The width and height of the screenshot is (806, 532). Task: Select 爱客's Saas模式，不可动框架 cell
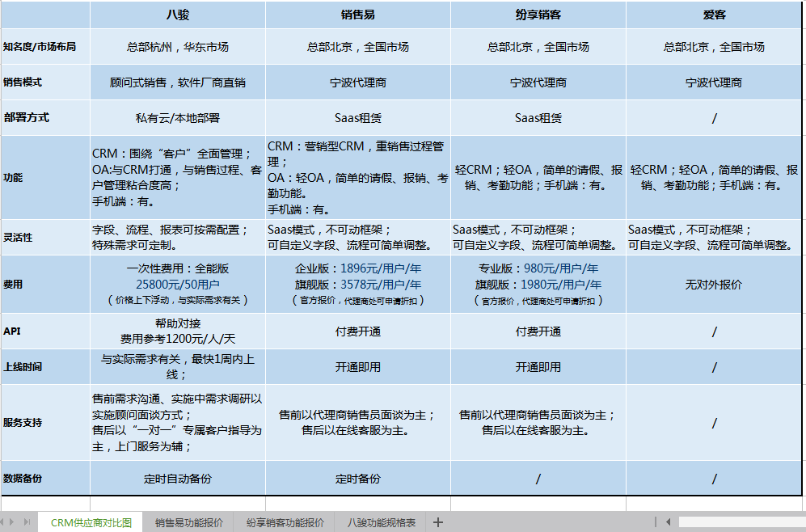tap(714, 238)
